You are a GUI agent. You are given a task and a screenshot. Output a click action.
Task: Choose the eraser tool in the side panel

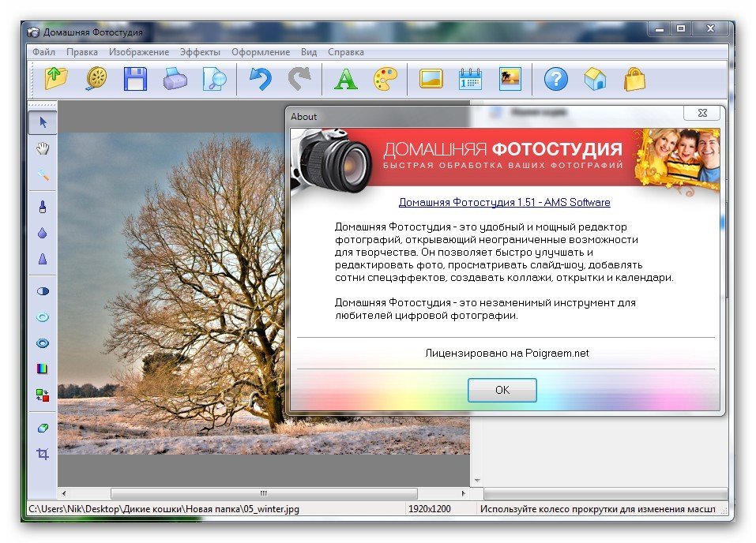[x=43, y=427]
